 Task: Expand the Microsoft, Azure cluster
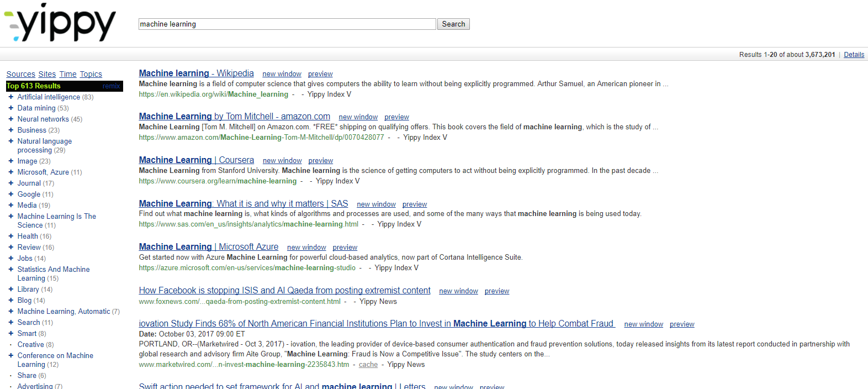point(10,172)
